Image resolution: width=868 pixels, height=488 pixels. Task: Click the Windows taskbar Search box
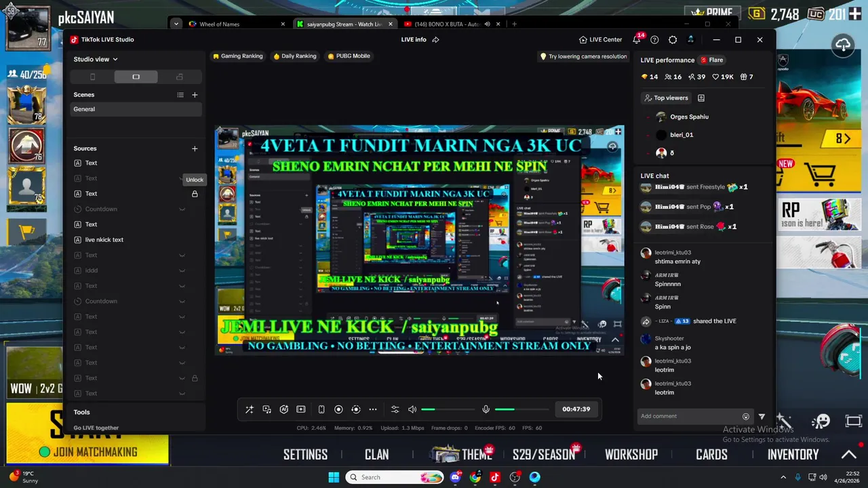[x=395, y=477]
